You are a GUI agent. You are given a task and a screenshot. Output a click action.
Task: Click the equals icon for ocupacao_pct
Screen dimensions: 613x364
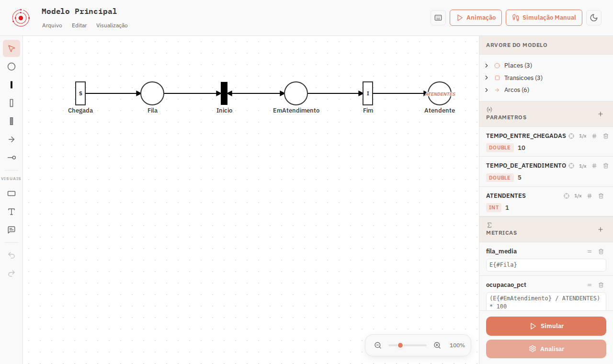tap(590, 285)
